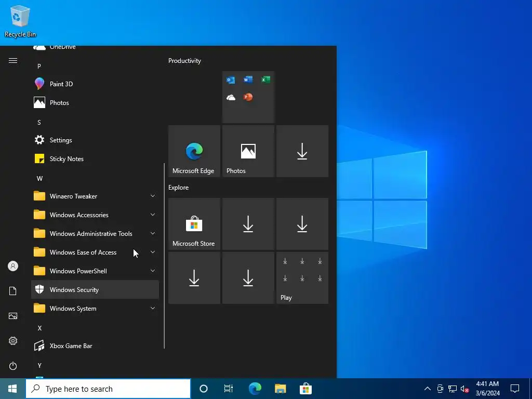
Task: Click the PowerPoint icon in Office tile
Action: coord(248,97)
